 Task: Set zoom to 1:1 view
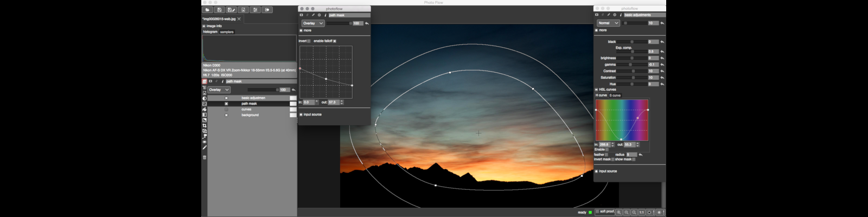pos(641,212)
